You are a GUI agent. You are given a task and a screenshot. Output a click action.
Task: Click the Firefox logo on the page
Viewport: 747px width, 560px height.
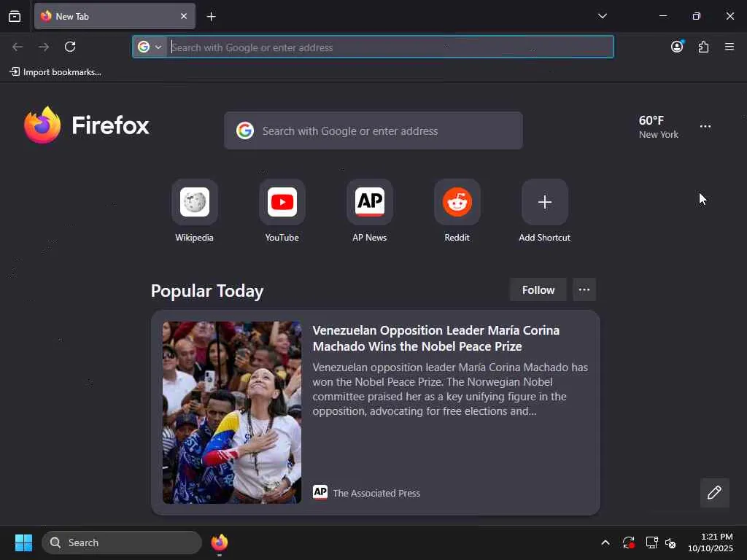pyautogui.click(x=87, y=125)
